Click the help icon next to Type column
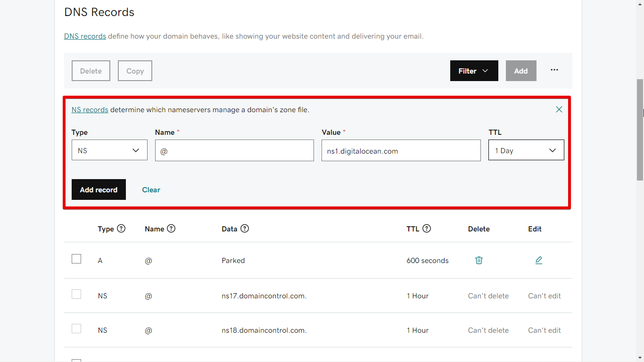The height and width of the screenshot is (362, 644). [121, 229]
